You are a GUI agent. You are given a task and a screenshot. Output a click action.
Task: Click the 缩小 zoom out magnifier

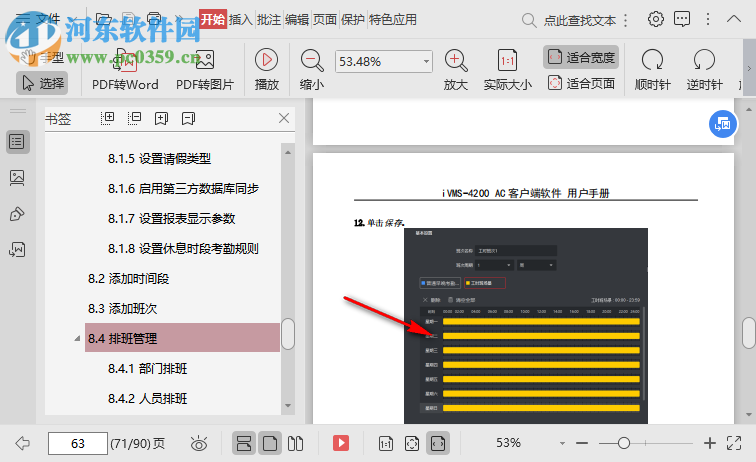[x=312, y=70]
